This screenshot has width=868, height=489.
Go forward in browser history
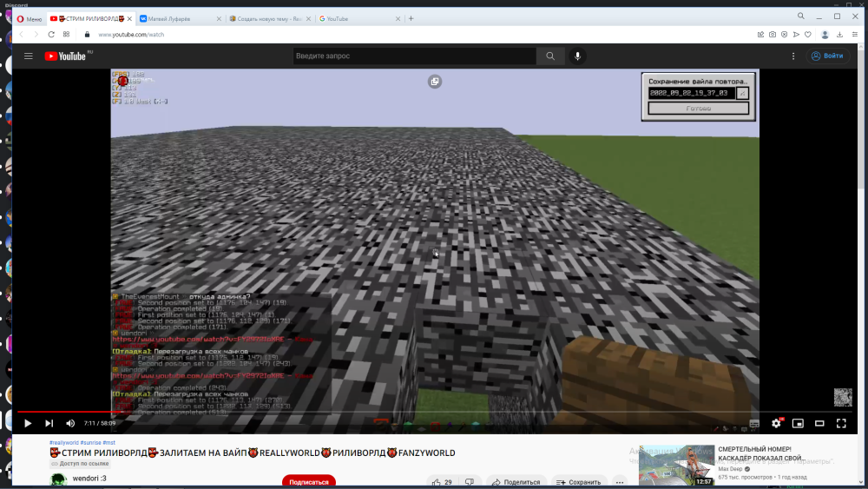36,35
